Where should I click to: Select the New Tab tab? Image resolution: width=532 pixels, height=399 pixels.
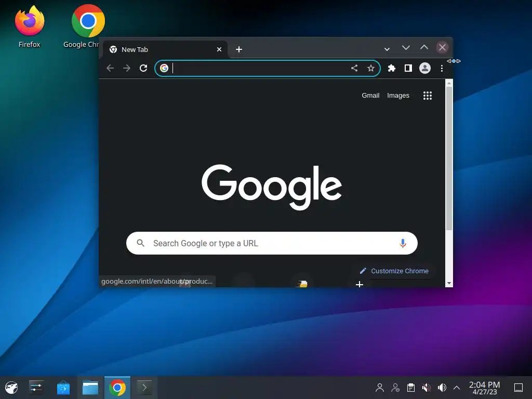[x=165, y=49]
